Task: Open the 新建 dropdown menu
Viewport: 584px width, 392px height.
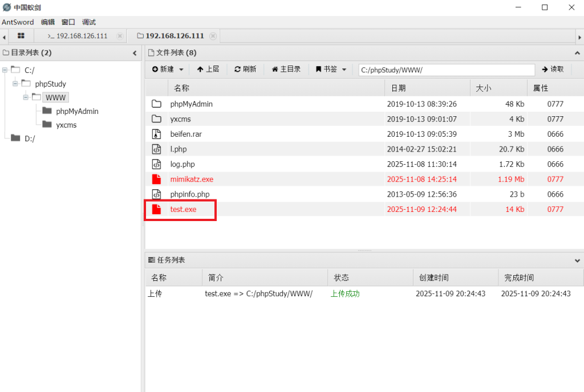Action: click(x=168, y=69)
